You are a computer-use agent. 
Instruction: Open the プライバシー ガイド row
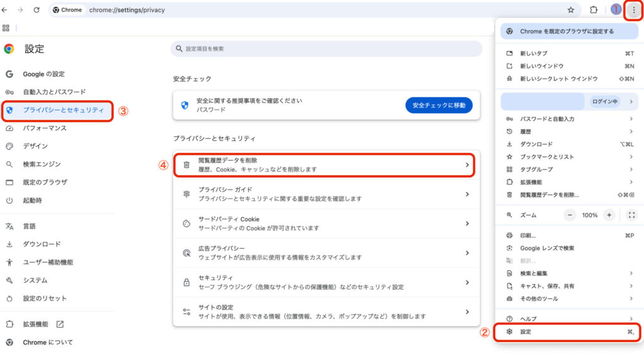pos(326,194)
